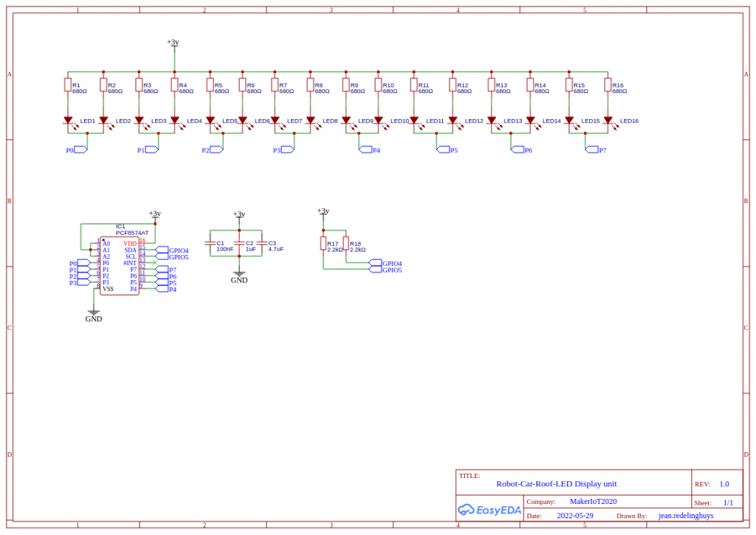Image resolution: width=756 pixels, height=535 pixels.
Task: Select resistor R16 symbol
Action: point(608,85)
